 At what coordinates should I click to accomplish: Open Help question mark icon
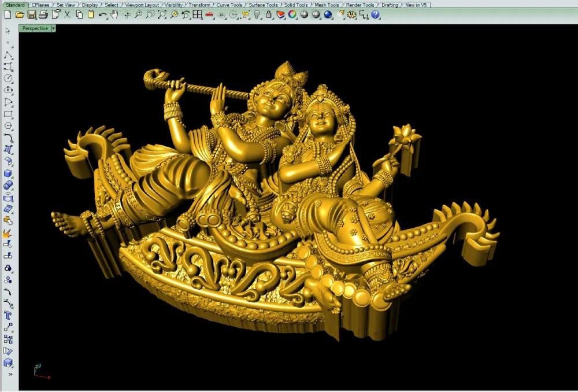click(x=375, y=15)
